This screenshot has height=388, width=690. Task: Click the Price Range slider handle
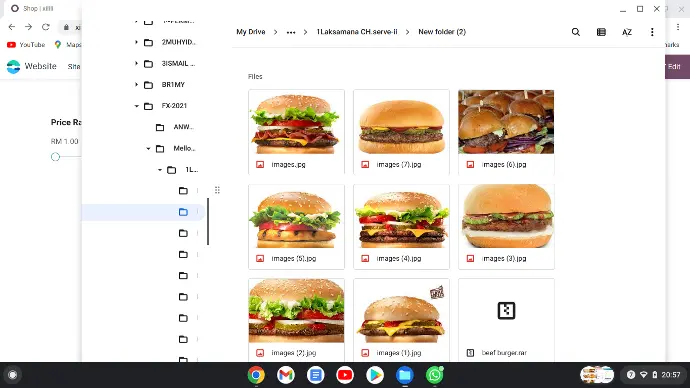point(55,157)
